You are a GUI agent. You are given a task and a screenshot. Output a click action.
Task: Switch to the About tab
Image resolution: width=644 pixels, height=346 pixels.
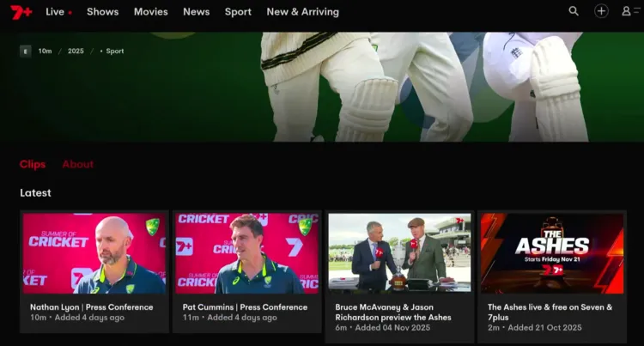(x=77, y=164)
